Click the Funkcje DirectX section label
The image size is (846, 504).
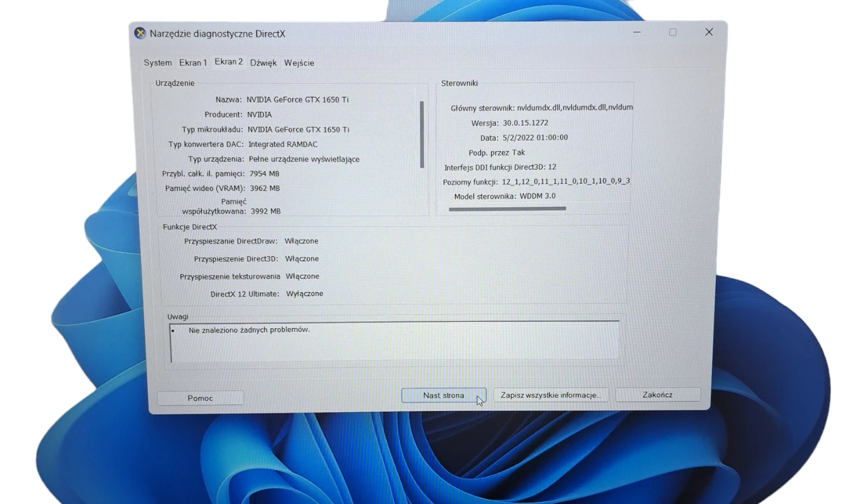pyautogui.click(x=190, y=227)
